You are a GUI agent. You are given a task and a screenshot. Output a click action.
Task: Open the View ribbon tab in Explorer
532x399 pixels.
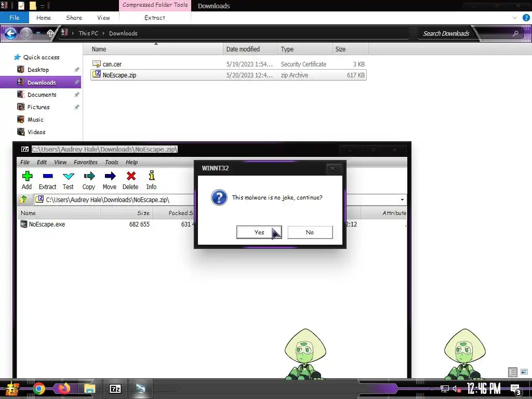[103, 18]
